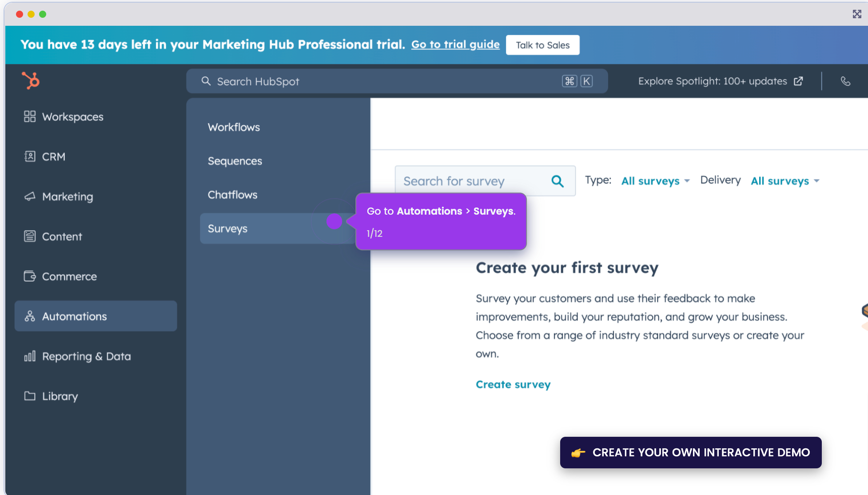Click the Library folder icon
This screenshot has width=868, height=495.
pyautogui.click(x=29, y=396)
